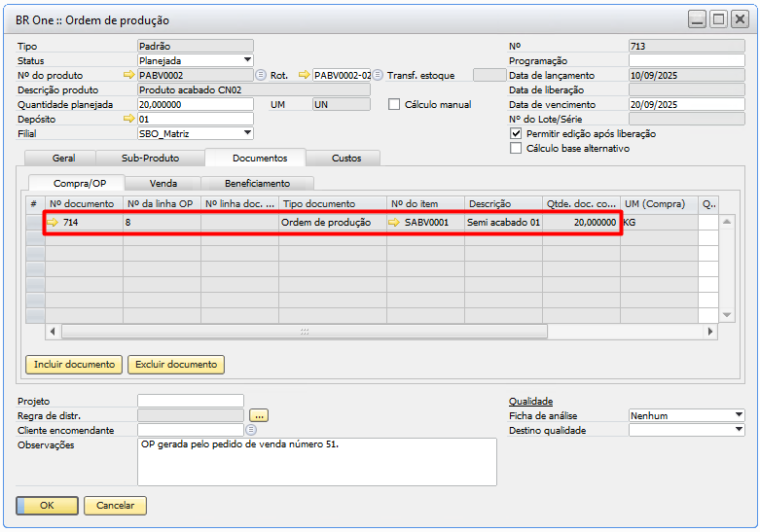Click the Incluir documento button

[74, 365]
